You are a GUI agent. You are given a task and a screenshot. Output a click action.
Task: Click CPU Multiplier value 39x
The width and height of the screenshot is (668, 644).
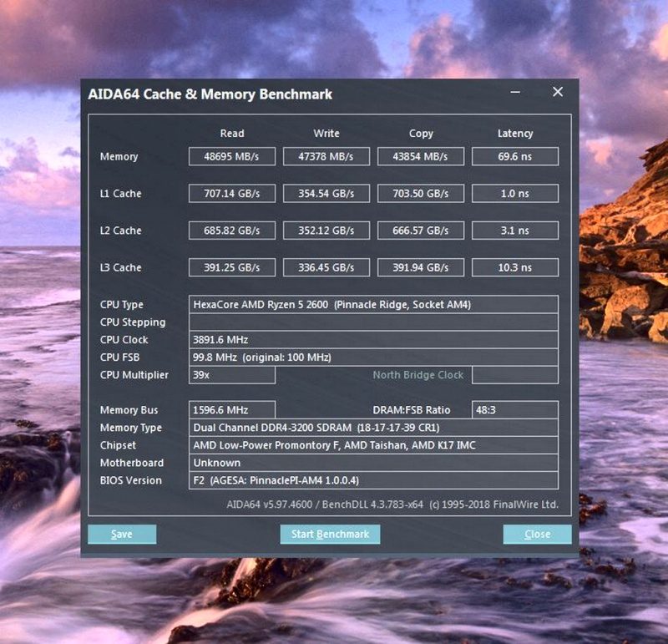pos(232,375)
